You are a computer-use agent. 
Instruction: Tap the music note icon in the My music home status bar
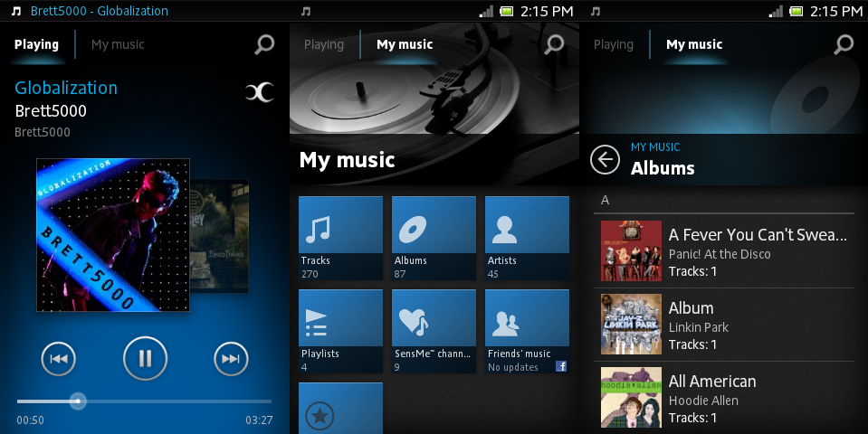306,11
